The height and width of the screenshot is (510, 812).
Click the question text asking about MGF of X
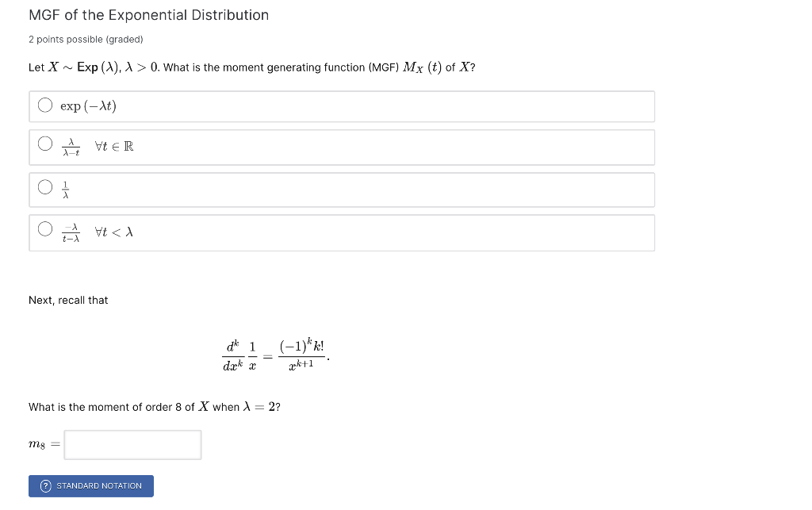pos(251,67)
